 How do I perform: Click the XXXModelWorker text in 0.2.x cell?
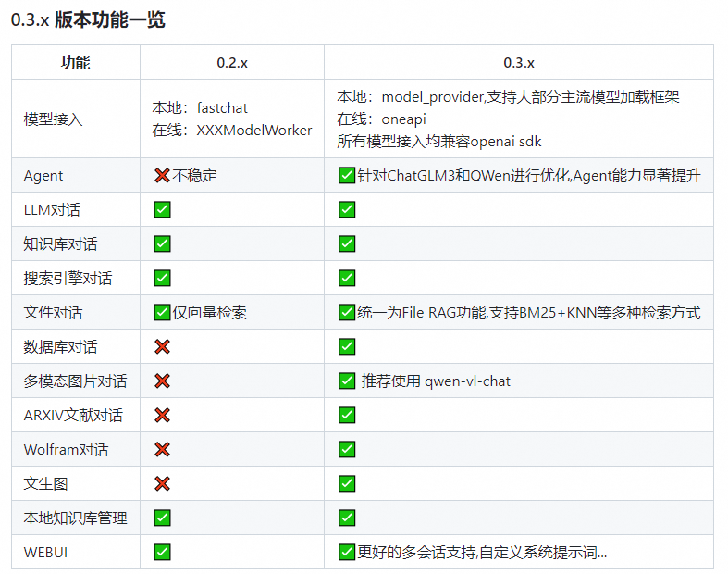click(x=254, y=131)
